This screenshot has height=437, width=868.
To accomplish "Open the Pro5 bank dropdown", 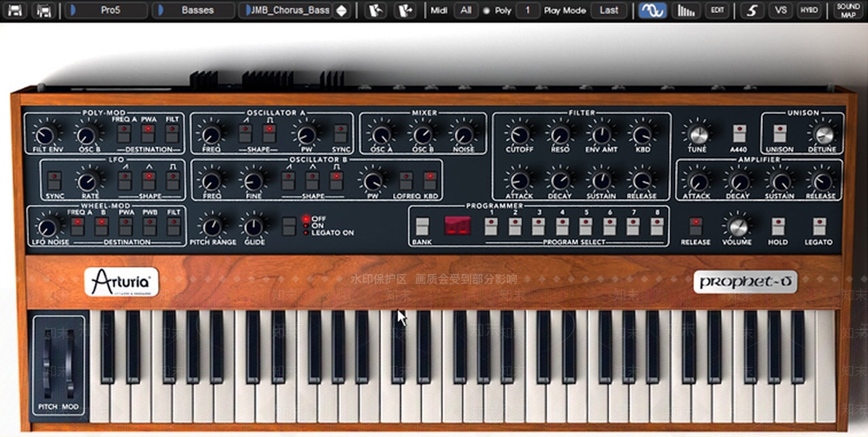I will 106,10.
